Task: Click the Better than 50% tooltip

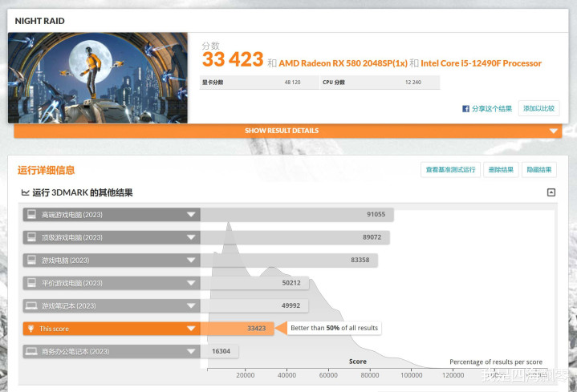Action: [334, 328]
